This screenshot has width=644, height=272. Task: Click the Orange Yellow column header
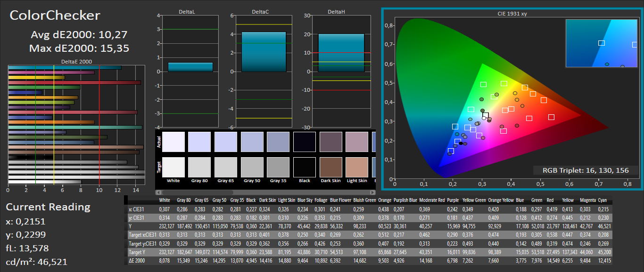coord(501,200)
